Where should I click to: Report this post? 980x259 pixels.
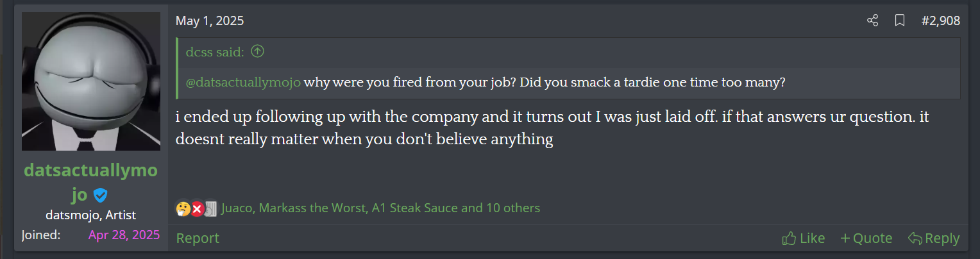click(x=198, y=238)
